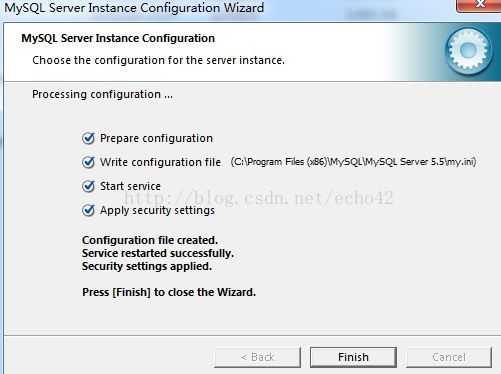Click the Configuration file created message
Screen dimensions: 501x374
click(150, 240)
